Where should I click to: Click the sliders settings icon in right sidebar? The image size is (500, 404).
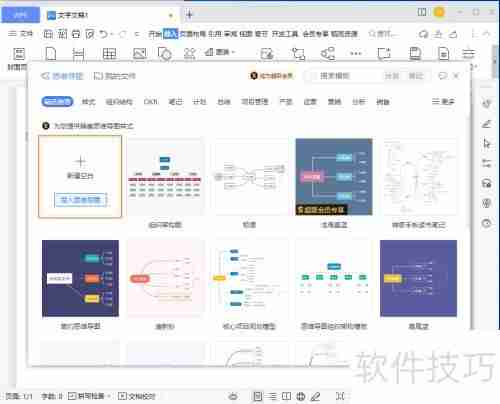pyautogui.click(x=487, y=163)
